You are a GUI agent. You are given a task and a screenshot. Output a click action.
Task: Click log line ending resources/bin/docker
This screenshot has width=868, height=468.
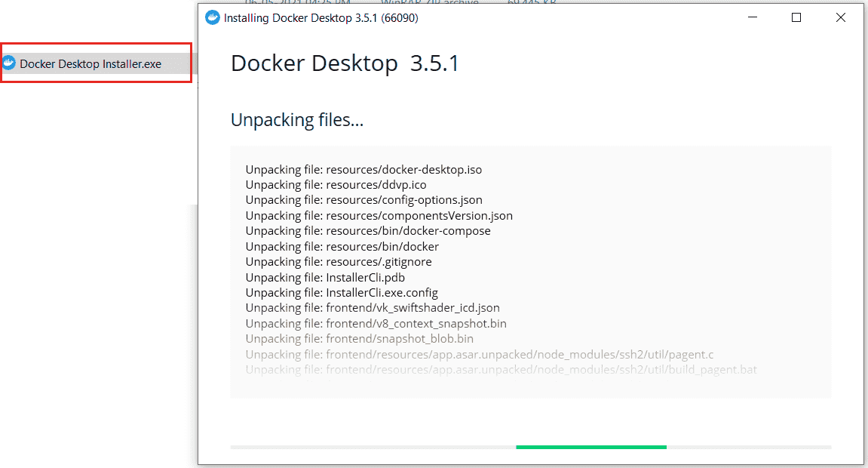pyautogui.click(x=342, y=247)
